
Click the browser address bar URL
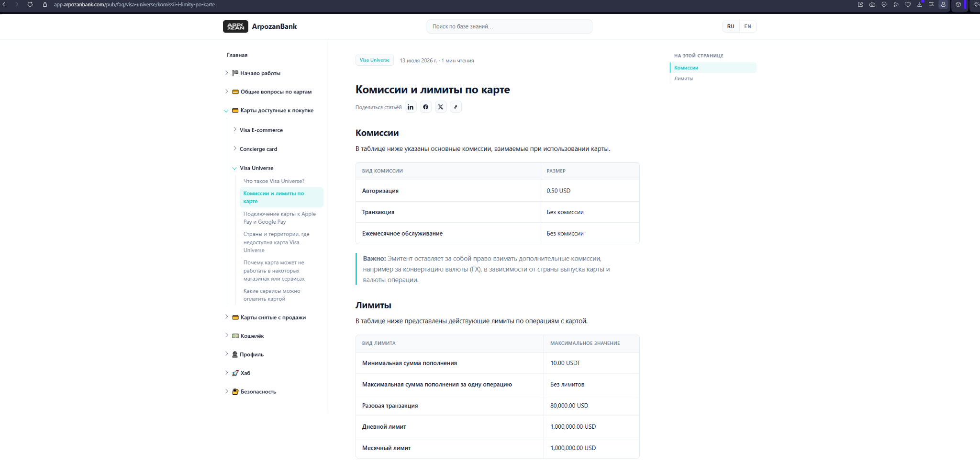(x=134, y=4)
